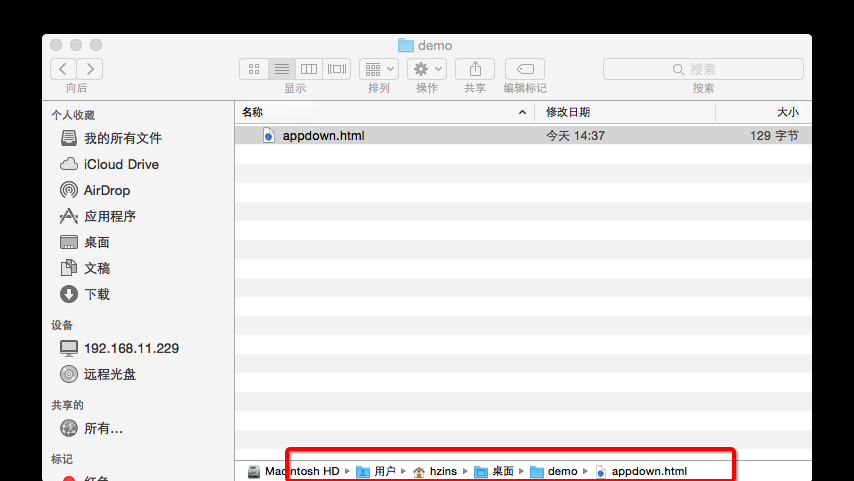Open 文稿 in the sidebar
The width and height of the screenshot is (854, 481).
pos(85,268)
